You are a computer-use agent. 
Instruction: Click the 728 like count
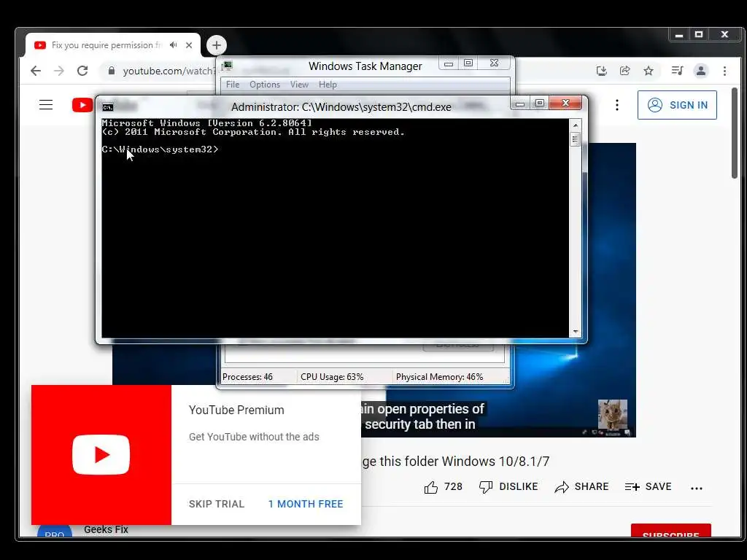pos(453,486)
